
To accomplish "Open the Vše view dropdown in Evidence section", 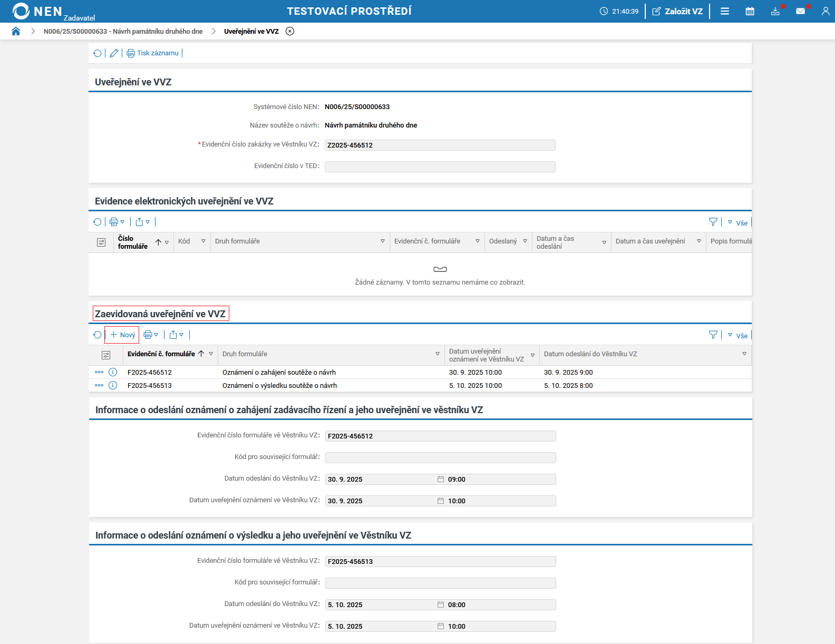I will click(738, 222).
